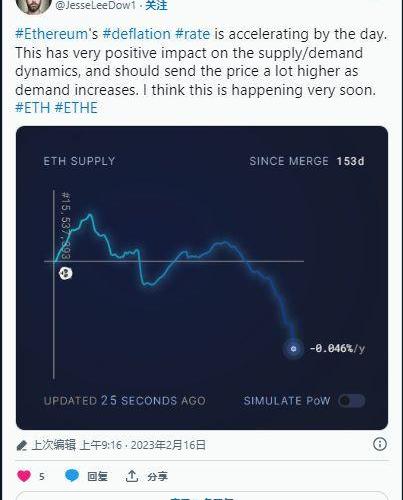Click the panda marker on chart

[x=65, y=273]
